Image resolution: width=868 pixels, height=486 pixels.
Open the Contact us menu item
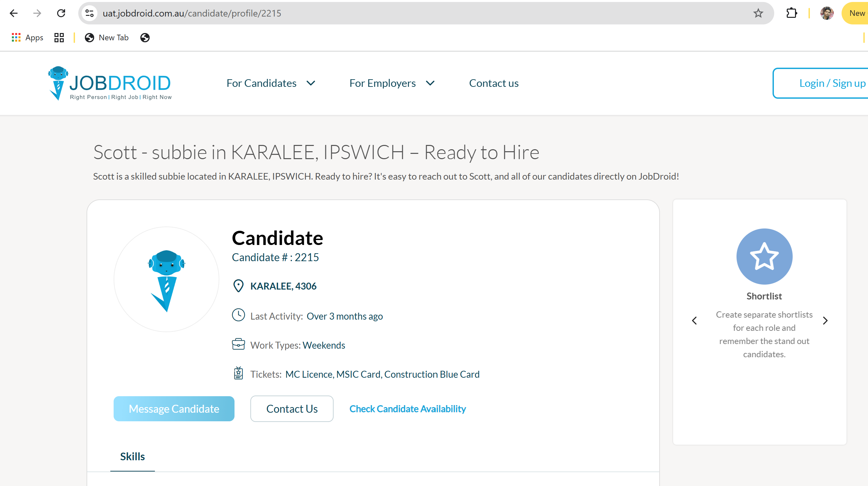pos(494,83)
